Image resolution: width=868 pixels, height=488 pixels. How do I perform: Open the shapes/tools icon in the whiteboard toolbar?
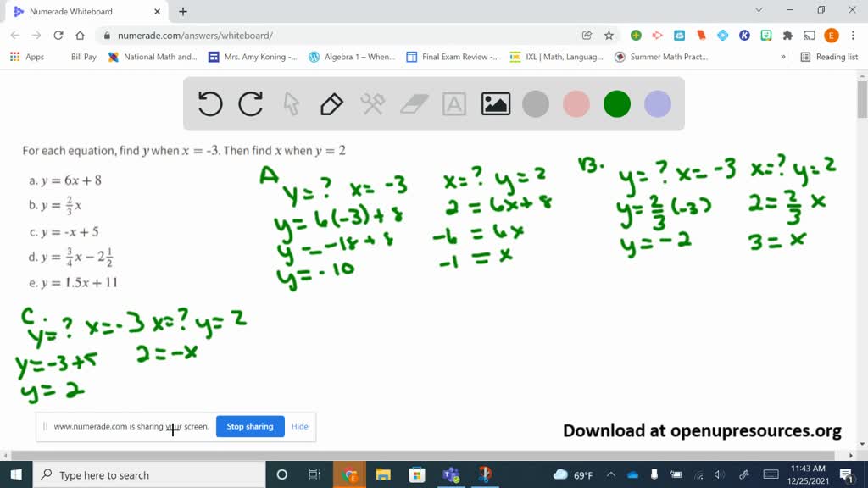tap(370, 103)
